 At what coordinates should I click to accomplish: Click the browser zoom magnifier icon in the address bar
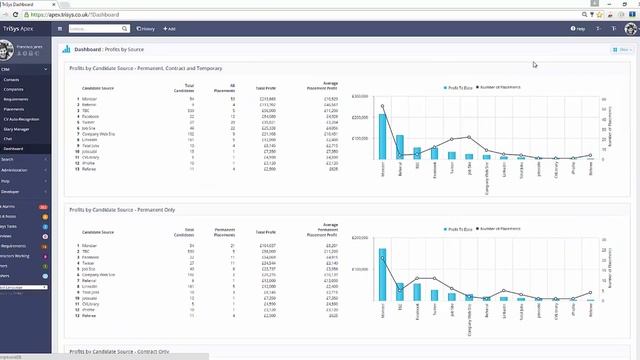(584, 15)
